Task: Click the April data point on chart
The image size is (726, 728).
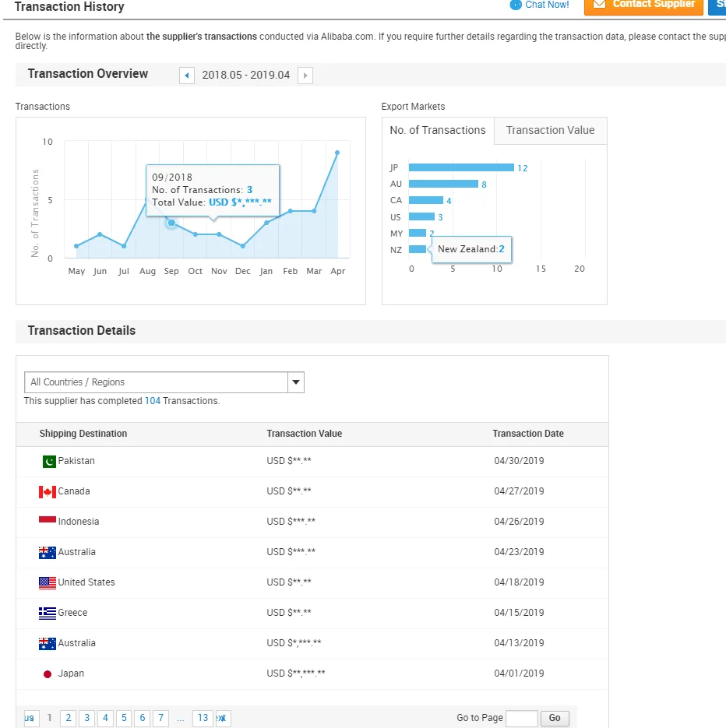Action: pyautogui.click(x=337, y=153)
